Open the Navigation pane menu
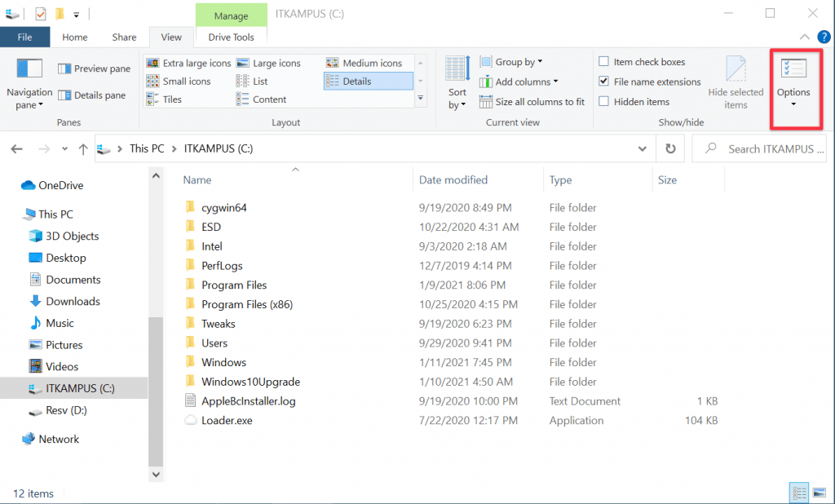The image size is (835, 504). coord(29,84)
